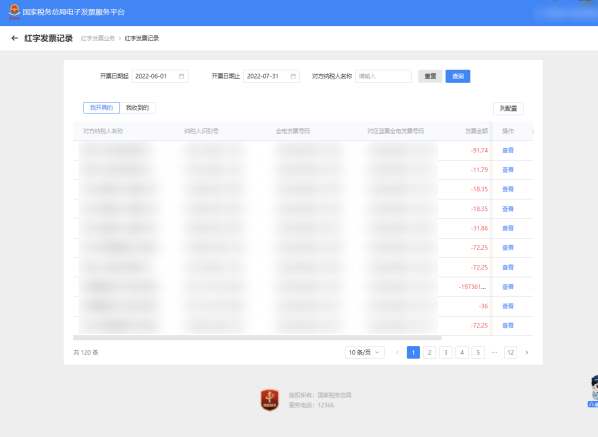This screenshot has width=598, height=437.
Task: Click the blue 查询 button
Action: [x=458, y=76]
